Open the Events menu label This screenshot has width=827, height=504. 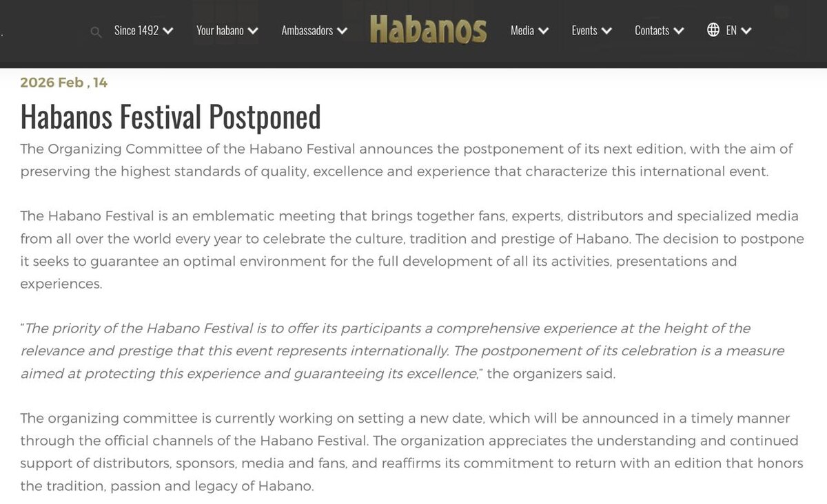584,30
